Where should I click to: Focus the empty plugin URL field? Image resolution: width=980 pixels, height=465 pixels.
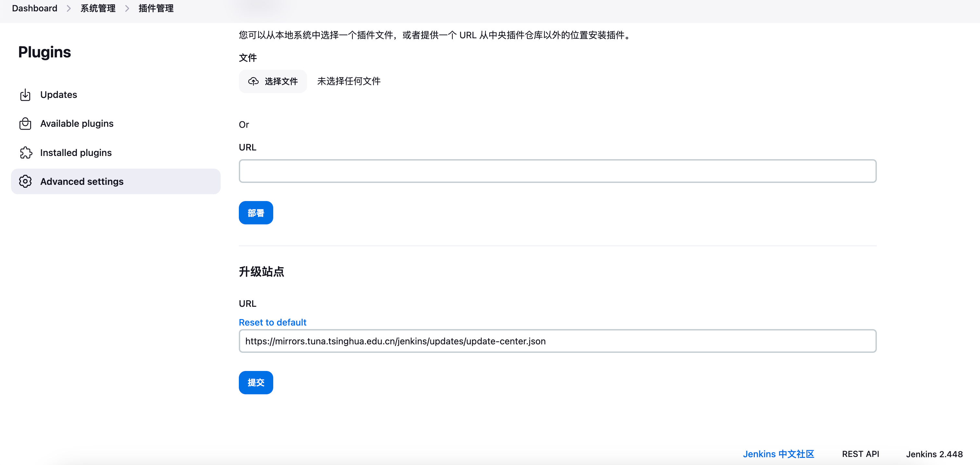tap(557, 171)
